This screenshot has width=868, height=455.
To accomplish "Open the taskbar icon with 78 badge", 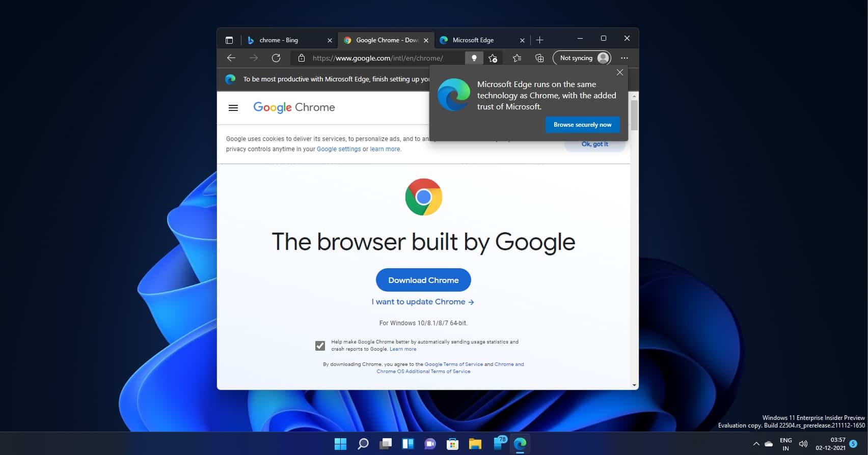I will (x=499, y=443).
